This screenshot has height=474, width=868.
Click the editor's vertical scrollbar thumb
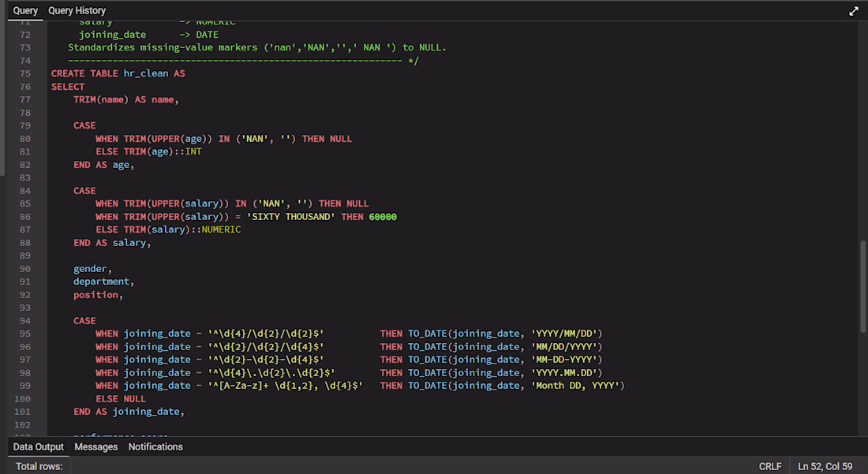point(863,286)
